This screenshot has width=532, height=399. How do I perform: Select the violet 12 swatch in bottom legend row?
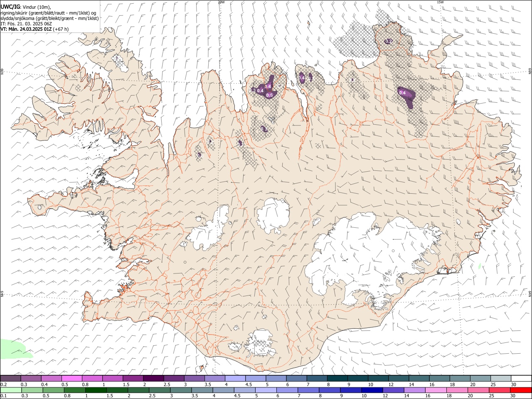point(393,390)
